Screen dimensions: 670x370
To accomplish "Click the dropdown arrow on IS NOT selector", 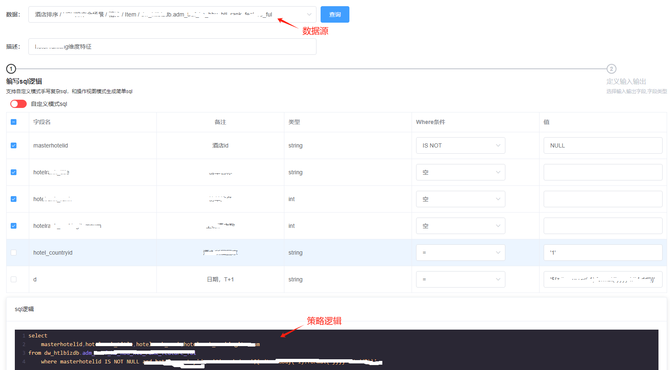I will pyautogui.click(x=498, y=146).
